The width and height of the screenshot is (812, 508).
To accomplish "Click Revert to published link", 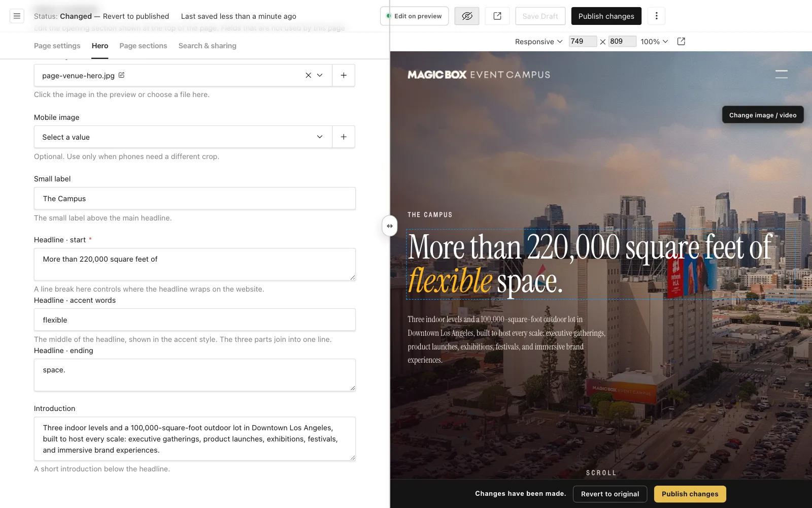I will tap(136, 16).
